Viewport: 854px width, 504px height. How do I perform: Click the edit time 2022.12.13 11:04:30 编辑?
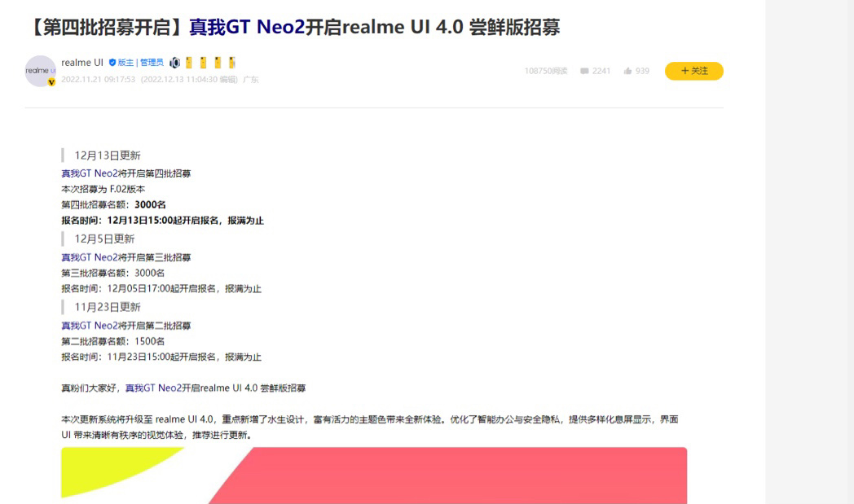(189, 80)
